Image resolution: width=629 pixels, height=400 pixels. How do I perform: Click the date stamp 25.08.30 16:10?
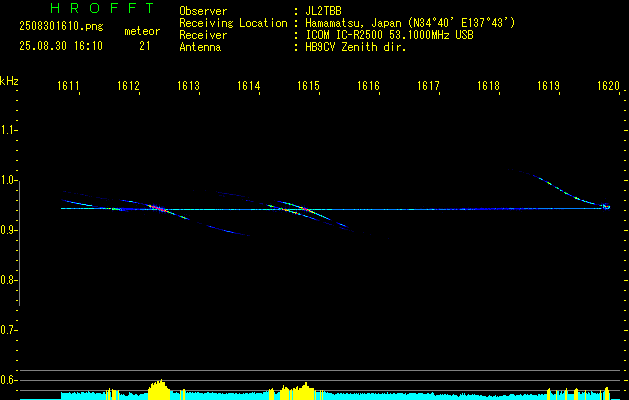click(x=61, y=46)
